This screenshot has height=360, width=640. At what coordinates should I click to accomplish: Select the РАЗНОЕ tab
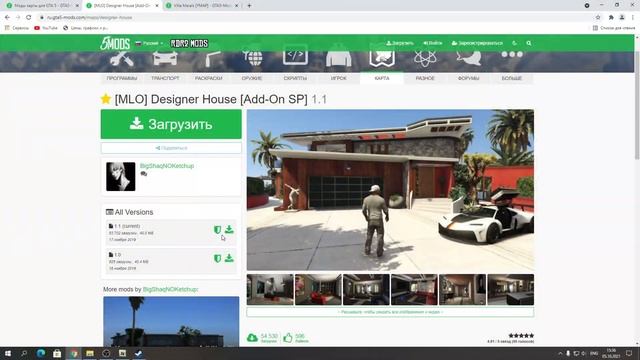425,78
